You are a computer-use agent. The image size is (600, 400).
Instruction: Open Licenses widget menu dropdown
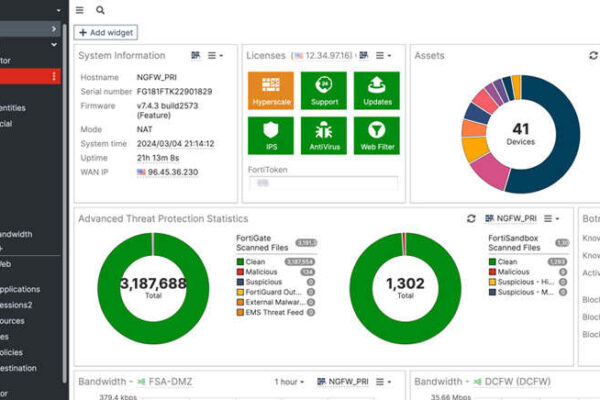(383, 56)
